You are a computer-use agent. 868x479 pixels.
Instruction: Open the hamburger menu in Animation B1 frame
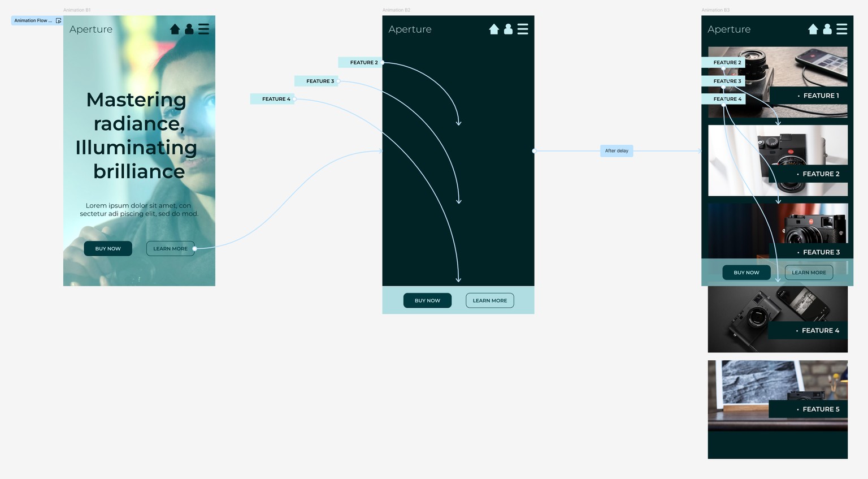(203, 29)
